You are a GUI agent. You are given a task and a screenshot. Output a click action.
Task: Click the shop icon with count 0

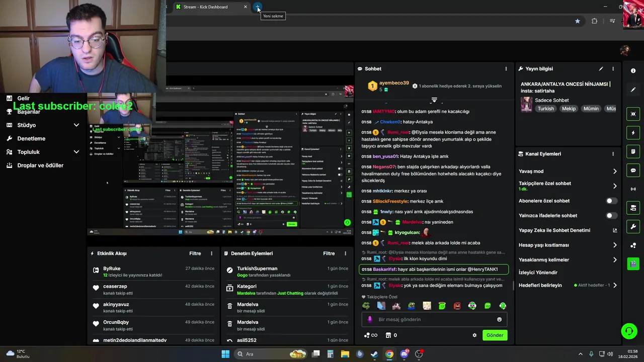[391, 335]
